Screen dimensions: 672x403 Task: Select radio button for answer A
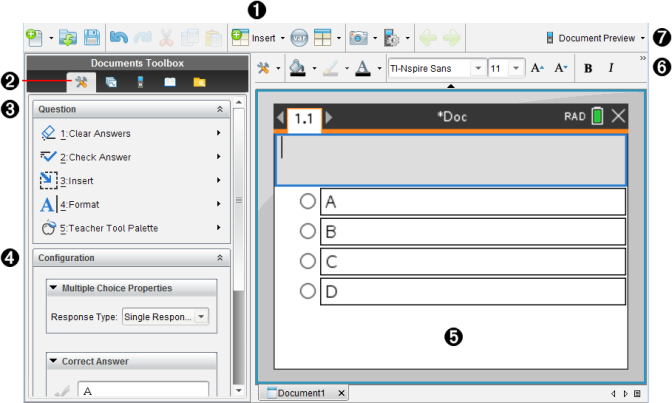(308, 202)
